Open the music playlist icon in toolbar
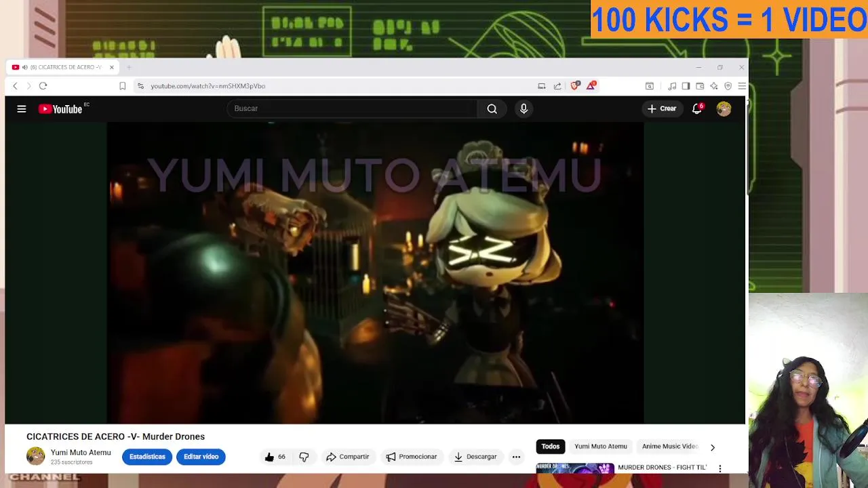 pyautogui.click(x=672, y=86)
